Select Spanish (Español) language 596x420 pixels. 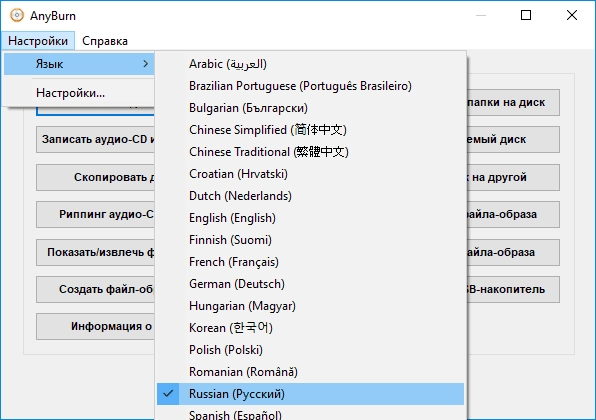pyautogui.click(x=310, y=414)
